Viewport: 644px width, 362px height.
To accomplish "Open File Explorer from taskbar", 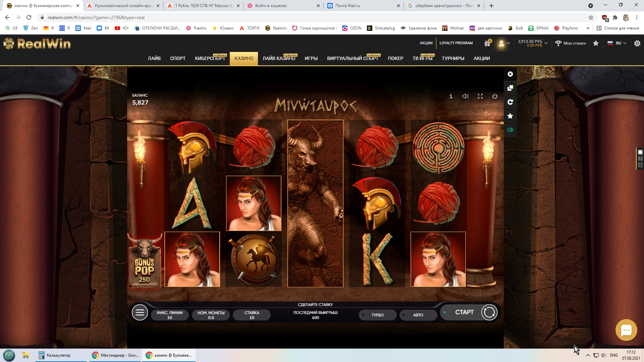I will (25, 355).
